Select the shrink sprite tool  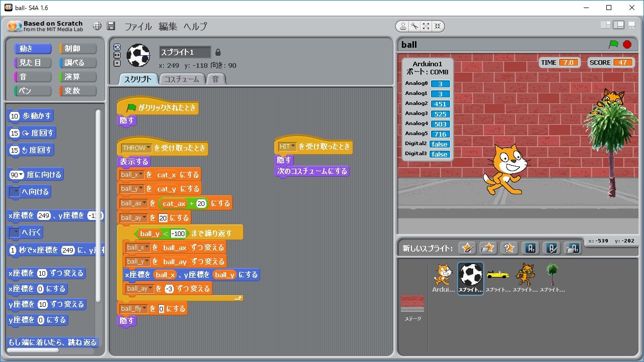click(x=437, y=27)
